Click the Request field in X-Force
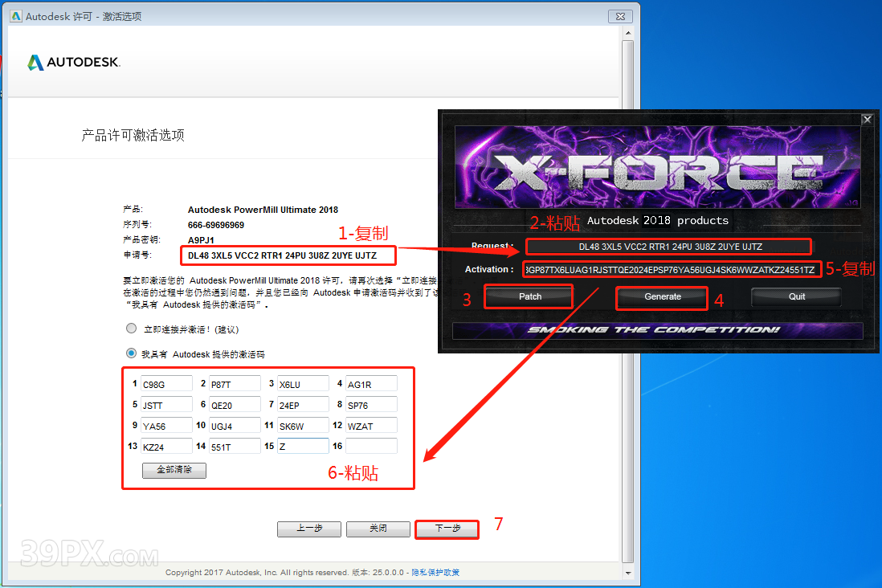882x588 pixels. coord(669,247)
